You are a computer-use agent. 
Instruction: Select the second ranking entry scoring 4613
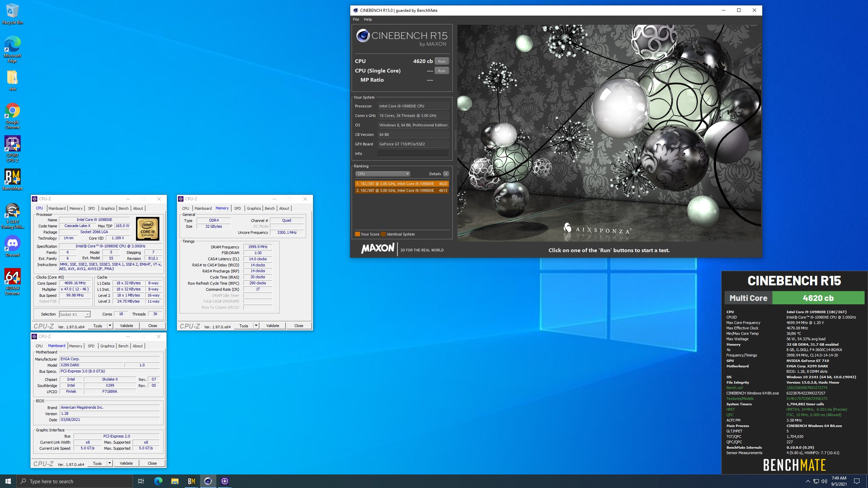click(x=402, y=190)
